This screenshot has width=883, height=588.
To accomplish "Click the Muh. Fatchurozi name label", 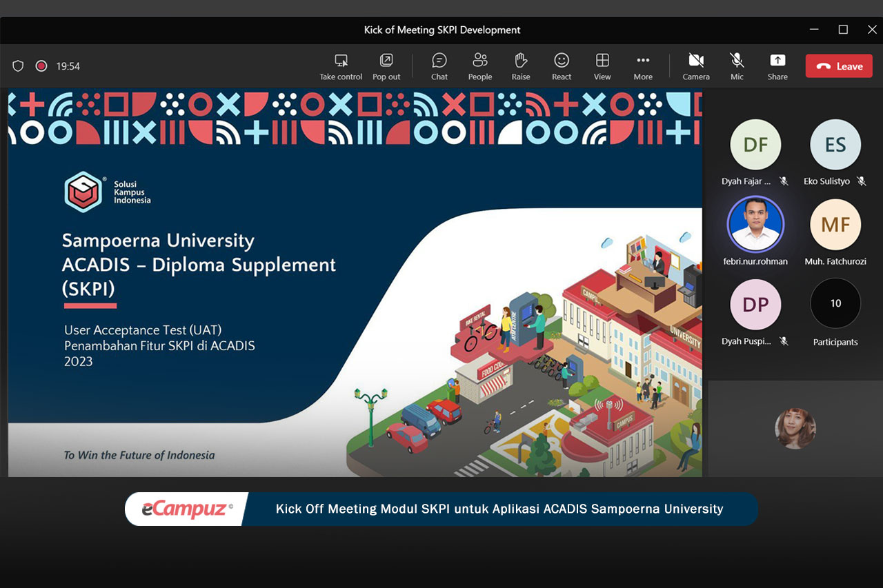I will pos(835,261).
